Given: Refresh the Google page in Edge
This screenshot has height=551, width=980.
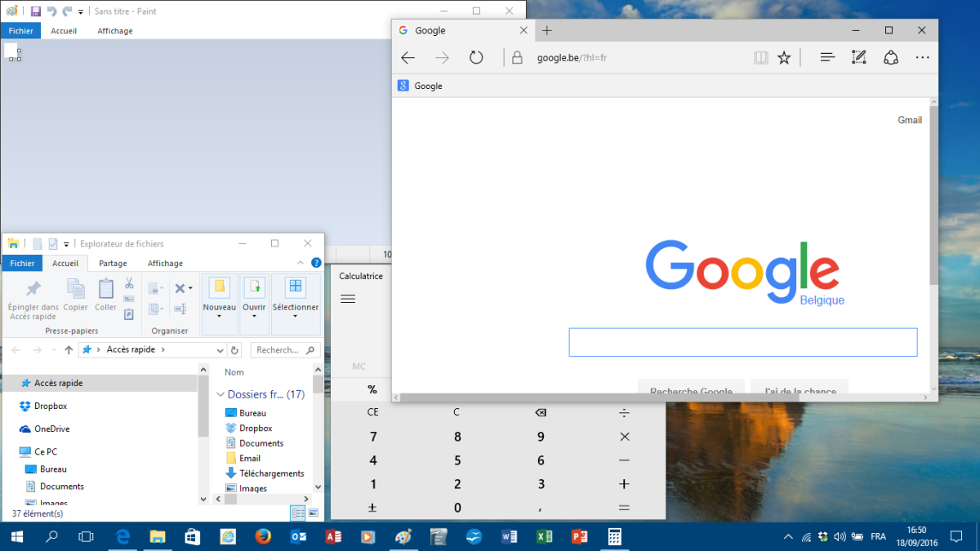Looking at the screenshot, I should click(476, 58).
